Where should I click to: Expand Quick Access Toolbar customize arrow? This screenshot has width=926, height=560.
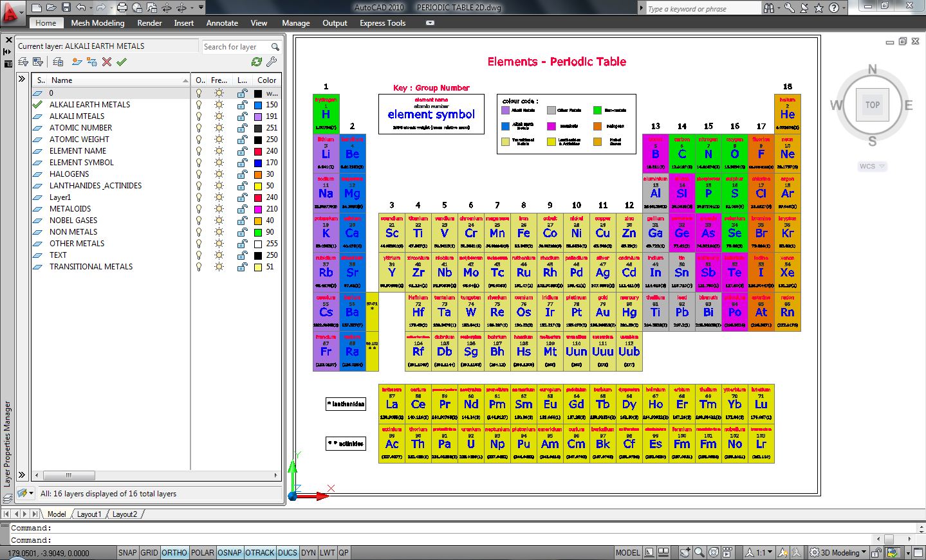[x=201, y=8]
